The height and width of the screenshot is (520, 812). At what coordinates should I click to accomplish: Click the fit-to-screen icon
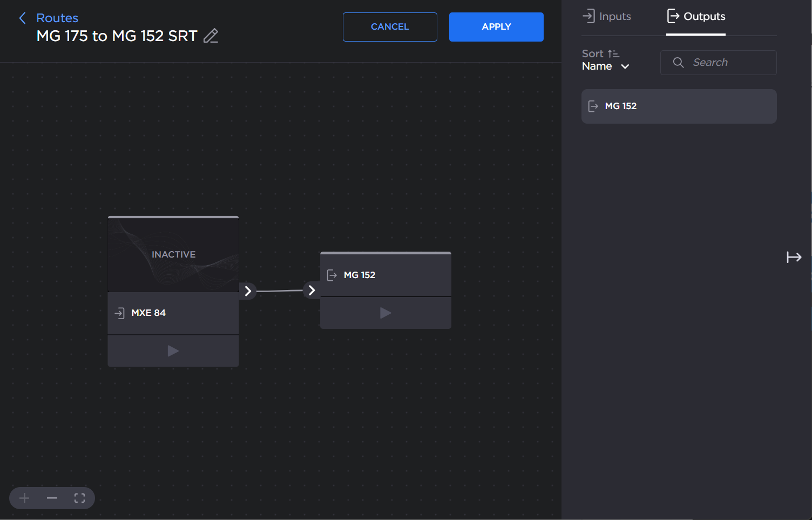coord(79,498)
